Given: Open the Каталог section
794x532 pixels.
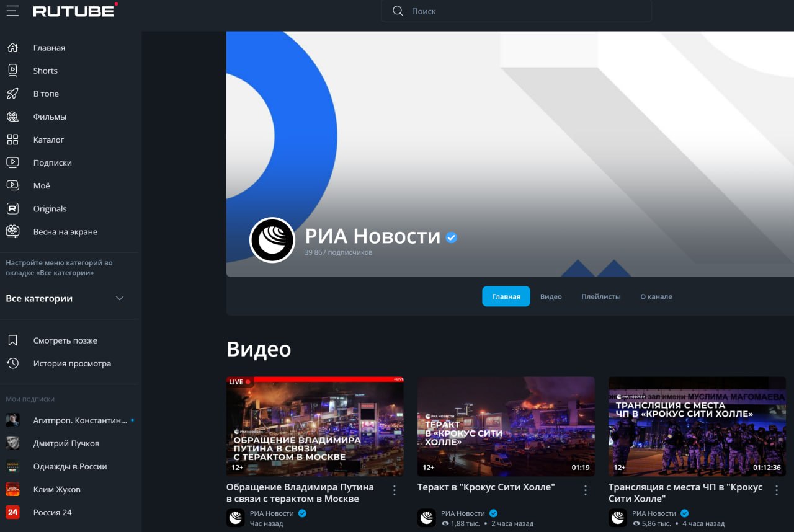Looking at the screenshot, I should 49,140.
